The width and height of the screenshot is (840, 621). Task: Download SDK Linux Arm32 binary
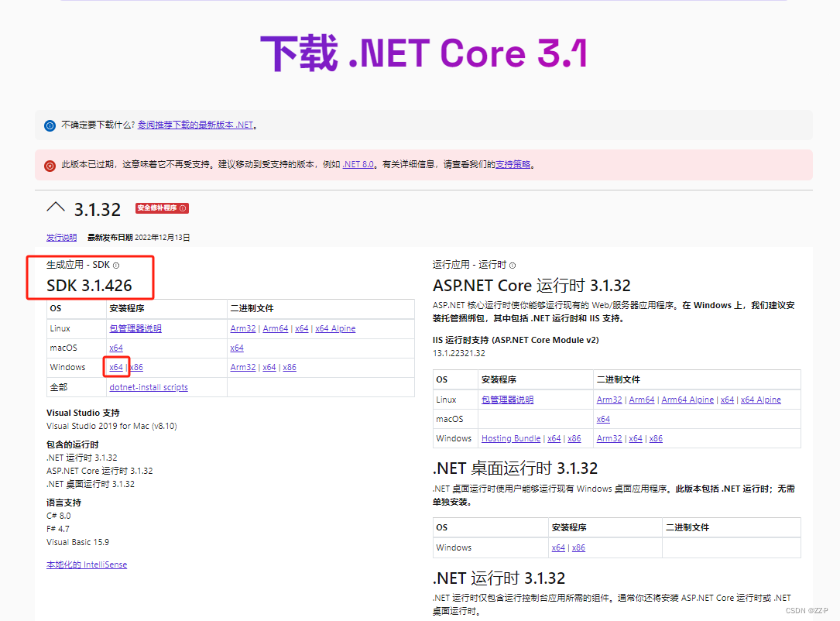(x=242, y=328)
